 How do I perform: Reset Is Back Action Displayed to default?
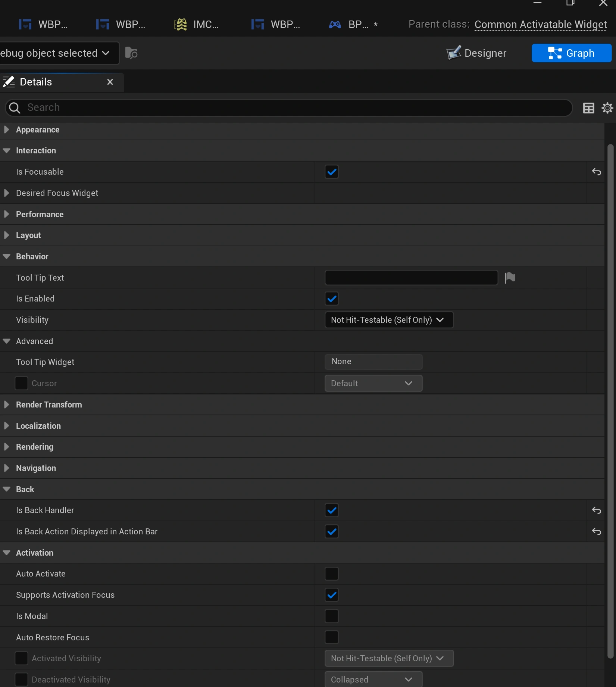point(596,532)
